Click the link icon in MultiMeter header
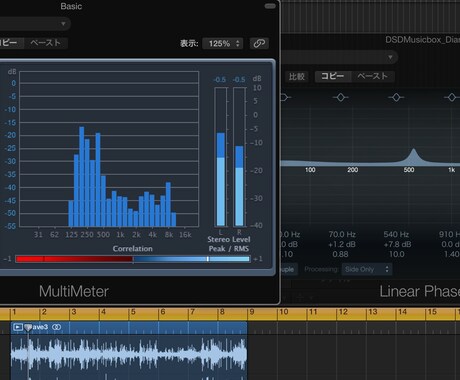 coord(259,43)
